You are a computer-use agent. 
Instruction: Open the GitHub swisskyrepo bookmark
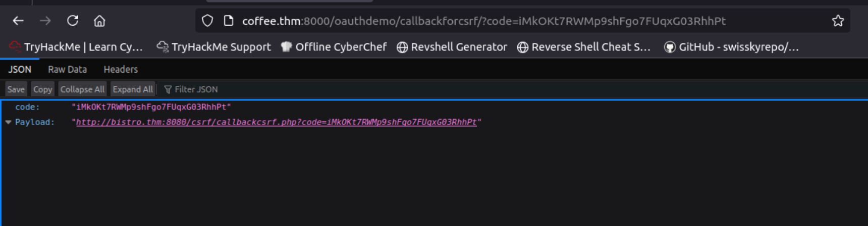731,47
